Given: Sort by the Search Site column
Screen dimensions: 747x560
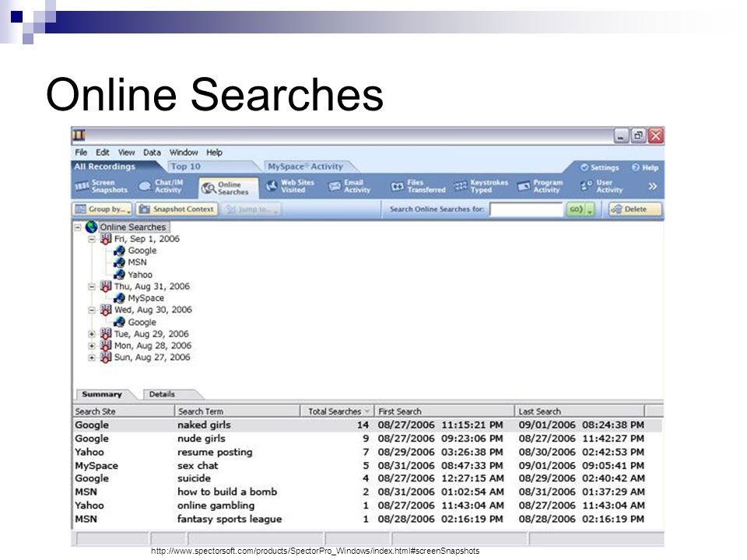Looking at the screenshot, I should [123, 411].
